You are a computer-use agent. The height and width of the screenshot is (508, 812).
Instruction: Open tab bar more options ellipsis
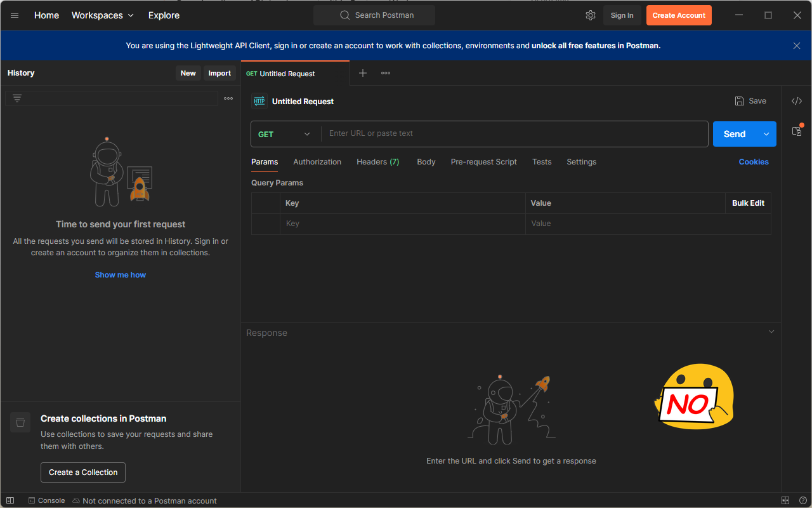pos(386,73)
